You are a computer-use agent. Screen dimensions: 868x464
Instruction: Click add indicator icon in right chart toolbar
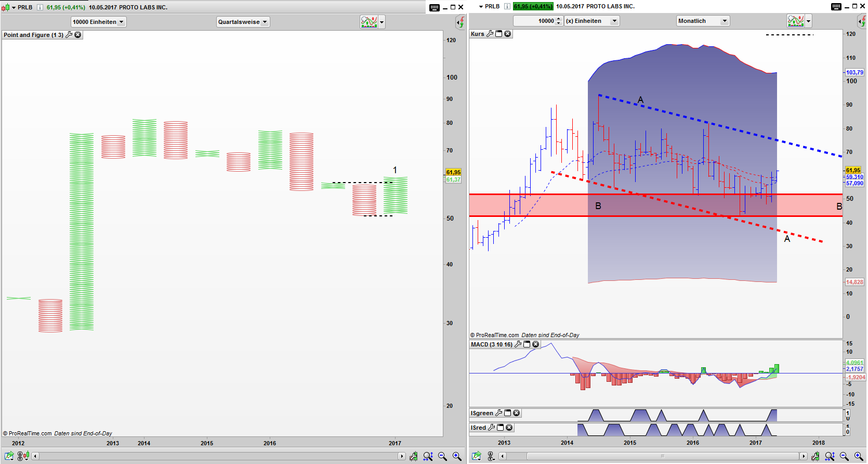click(x=795, y=21)
